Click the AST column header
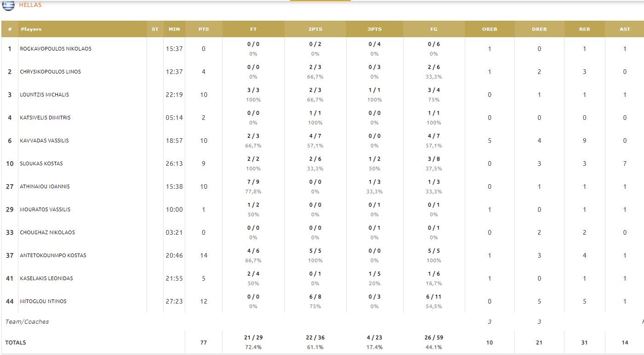Image resolution: width=644 pixels, height=355 pixels. click(625, 29)
